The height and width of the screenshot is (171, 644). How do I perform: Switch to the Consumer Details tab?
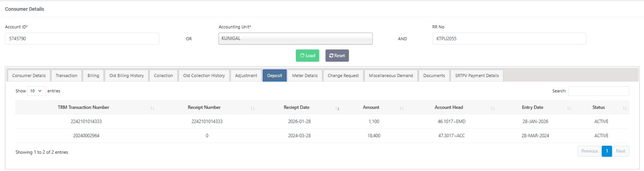click(29, 75)
